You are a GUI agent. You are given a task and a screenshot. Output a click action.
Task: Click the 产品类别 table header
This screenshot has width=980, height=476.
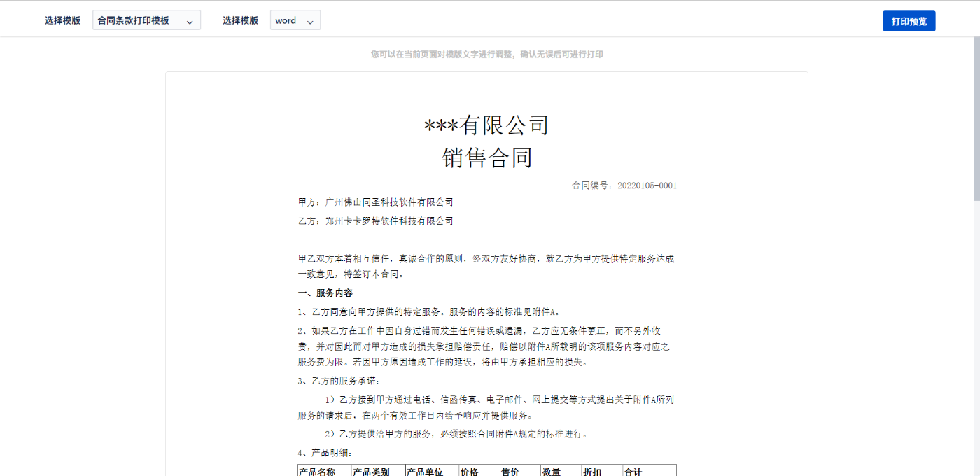point(379,471)
